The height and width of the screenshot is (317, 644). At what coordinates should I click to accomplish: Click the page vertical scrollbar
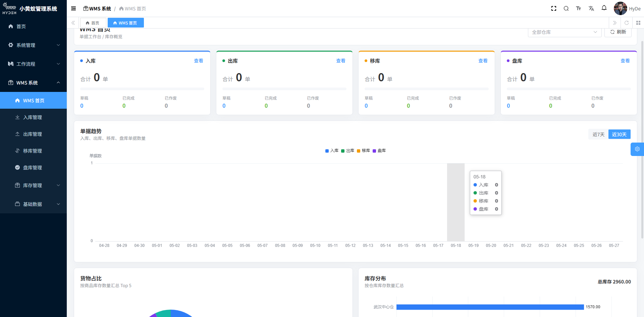click(x=642, y=139)
